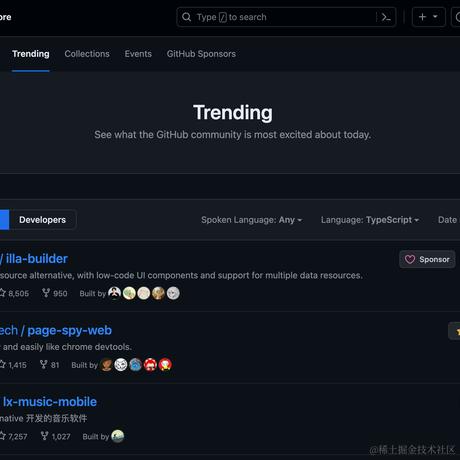
Task: Open first contributor avatar of page-spy-web
Action: click(x=106, y=365)
